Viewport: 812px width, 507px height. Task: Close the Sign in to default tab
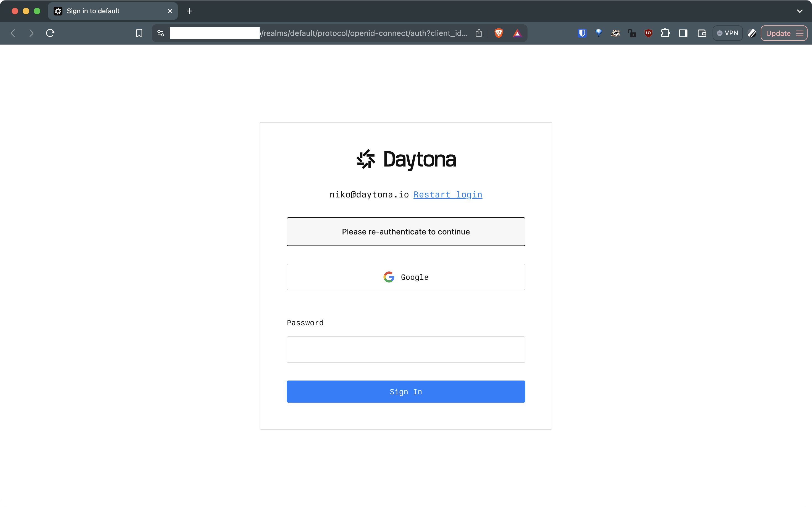point(170,11)
